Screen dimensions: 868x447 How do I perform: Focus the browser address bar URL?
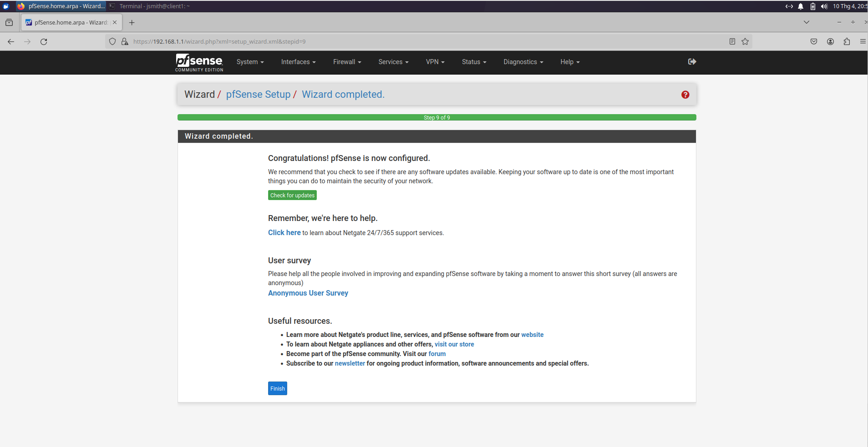428,41
